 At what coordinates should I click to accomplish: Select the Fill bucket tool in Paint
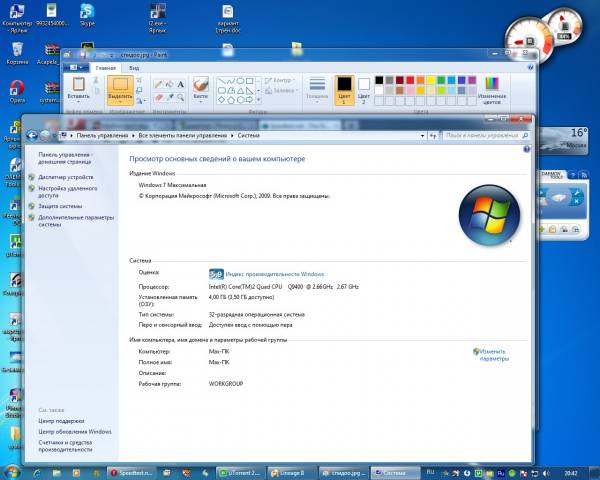169,84
